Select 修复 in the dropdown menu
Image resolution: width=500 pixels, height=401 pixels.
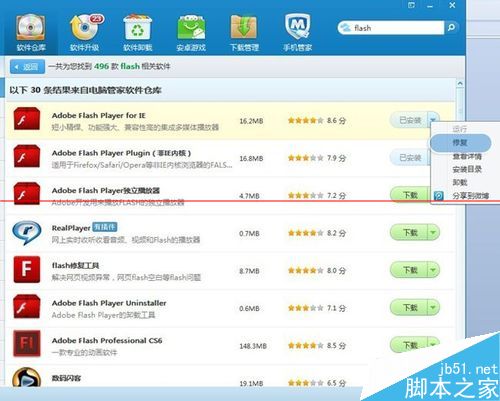pos(460,143)
